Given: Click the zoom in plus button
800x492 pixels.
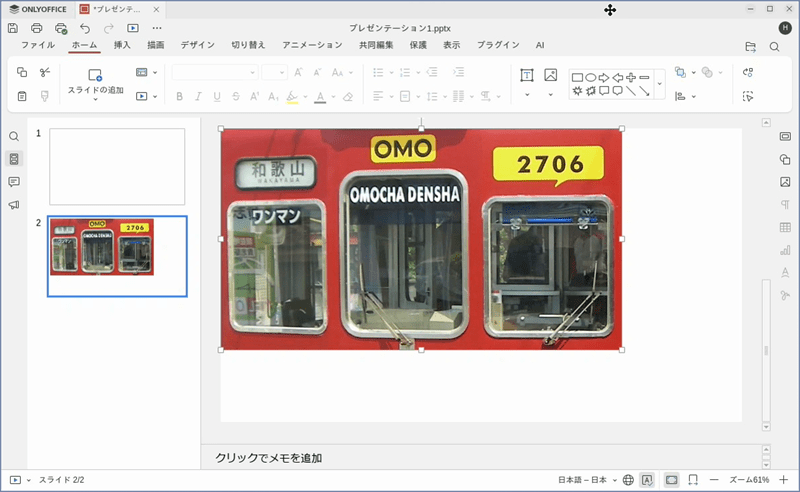Looking at the screenshot, I should pos(783,480).
